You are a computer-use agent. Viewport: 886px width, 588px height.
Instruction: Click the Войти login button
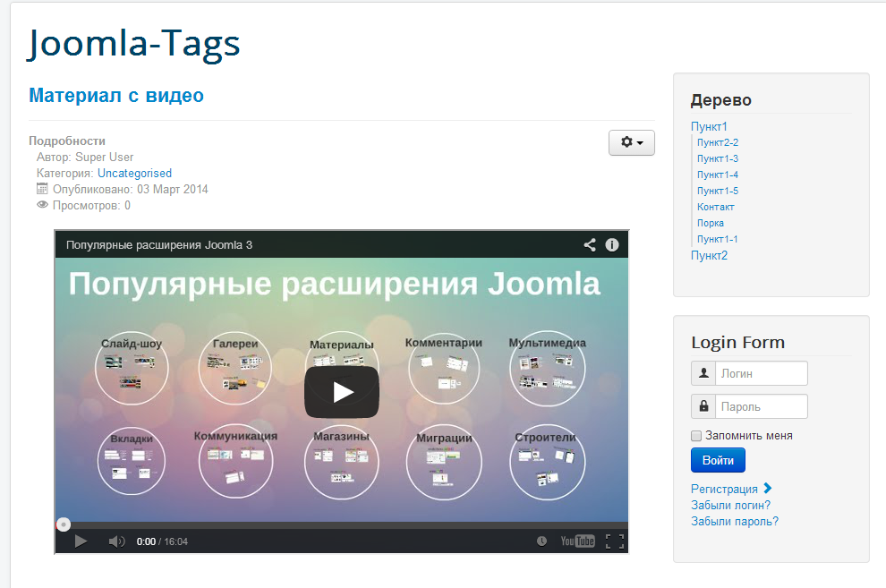click(718, 461)
